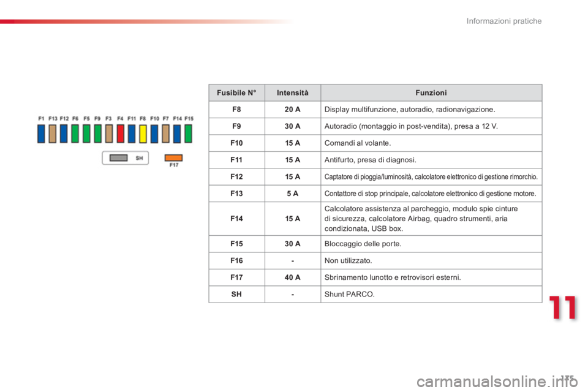Click the blue F1 fuse in the diagram
Viewport: 588px width, 392px height.
[41, 134]
